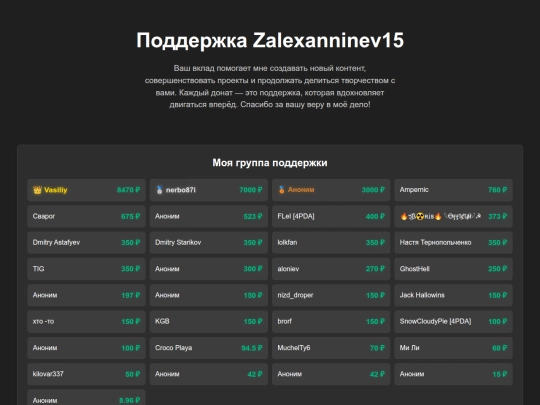Screen dimensions: 540x405
Task: Click the 'SnowCloudyPie [4PDA]' supporter name
Action: point(435,321)
